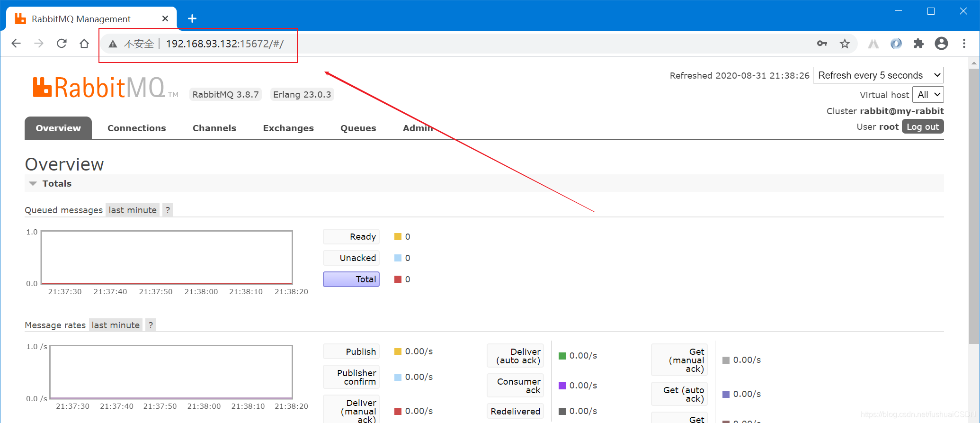The height and width of the screenshot is (423, 980).
Task: Click the blue circular extension icon
Action: [x=896, y=44]
